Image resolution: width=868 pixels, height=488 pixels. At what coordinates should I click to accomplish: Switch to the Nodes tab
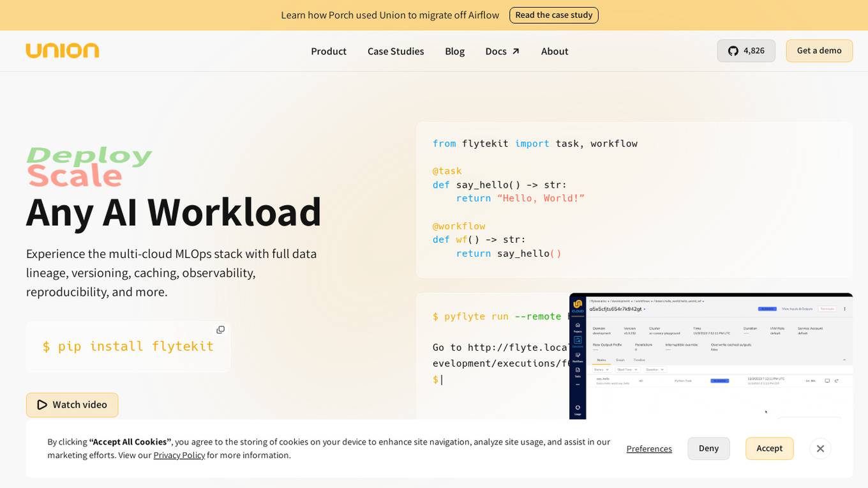[601, 360]
